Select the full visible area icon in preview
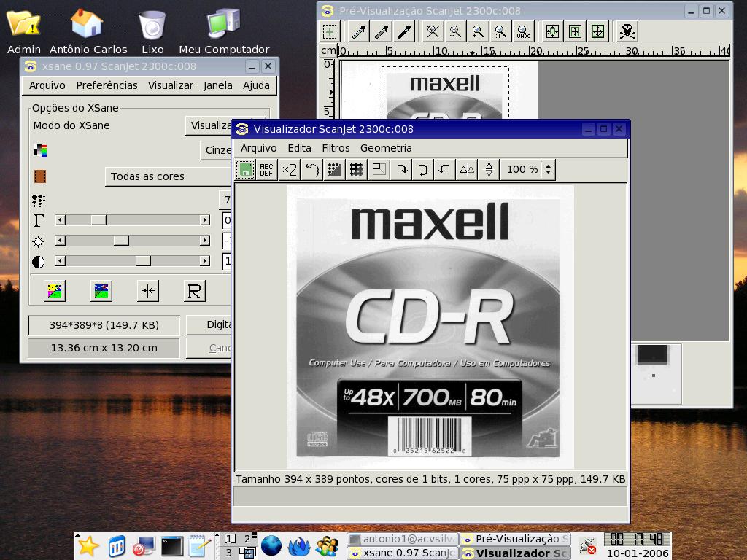 (598, 32)
